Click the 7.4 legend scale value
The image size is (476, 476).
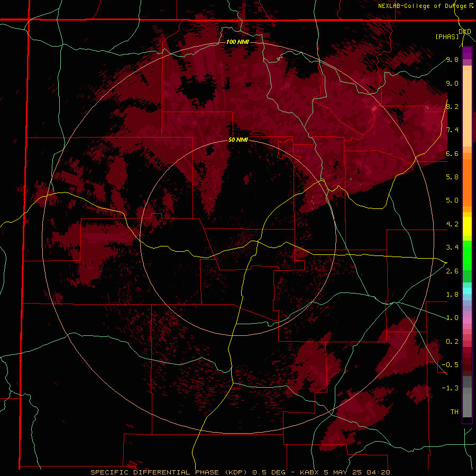pos(452,130)
